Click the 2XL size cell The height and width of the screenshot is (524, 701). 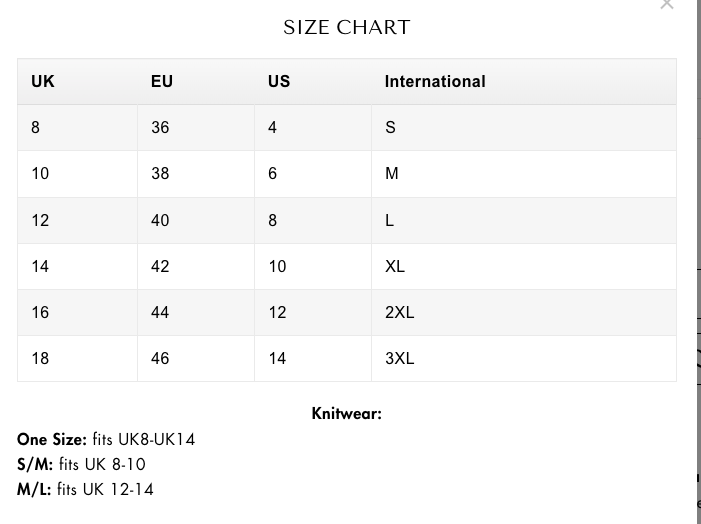399,312
